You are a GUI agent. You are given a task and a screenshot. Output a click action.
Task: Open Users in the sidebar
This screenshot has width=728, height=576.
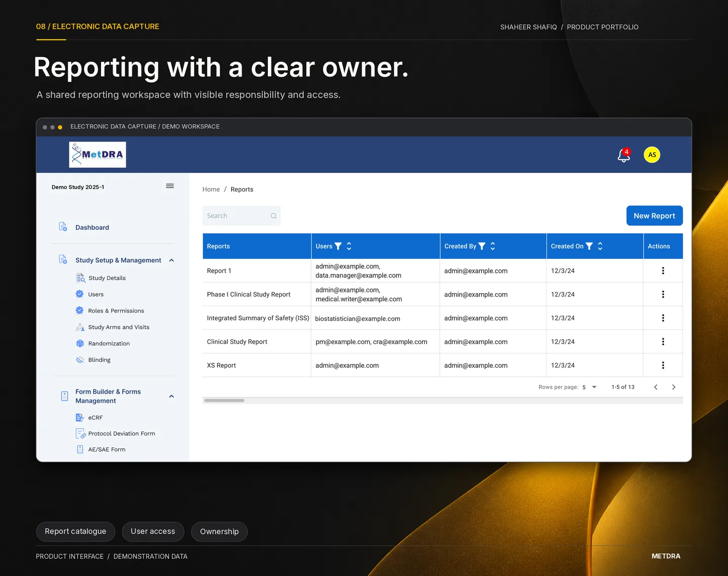click(x=96, y=294)
